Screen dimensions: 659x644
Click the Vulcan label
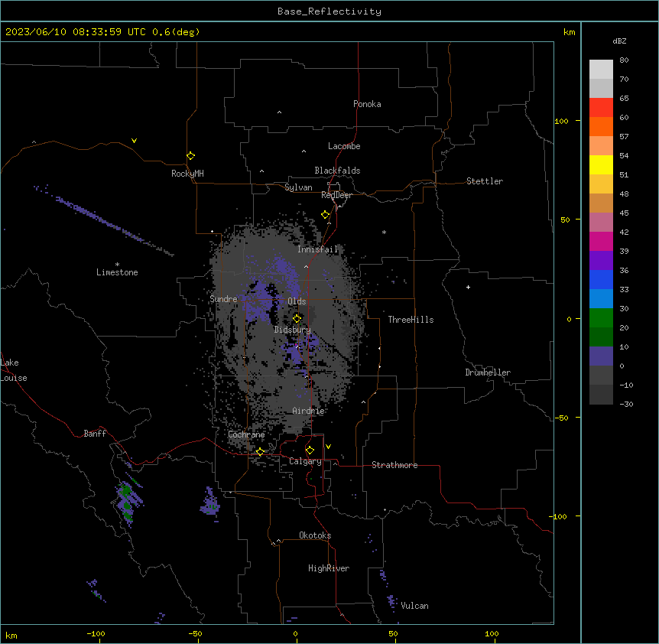point(415,606)
